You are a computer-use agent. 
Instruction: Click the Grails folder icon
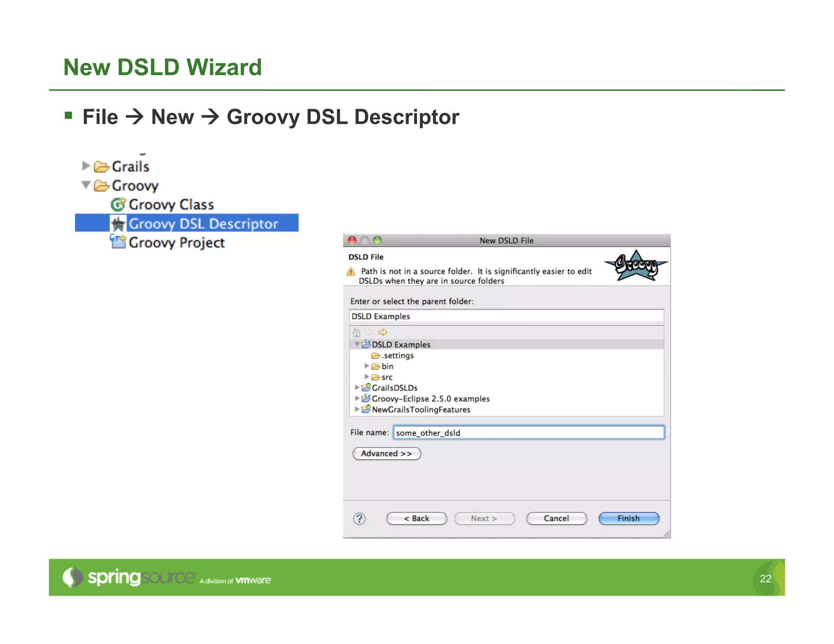click(101, 166)
